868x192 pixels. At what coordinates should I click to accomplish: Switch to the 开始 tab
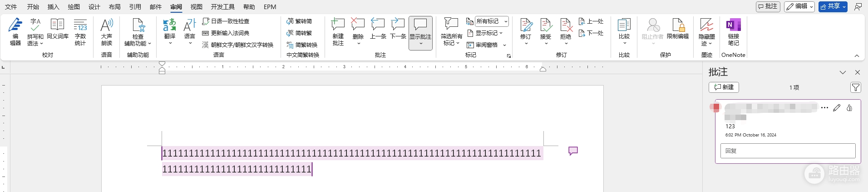tap(33, 7)
